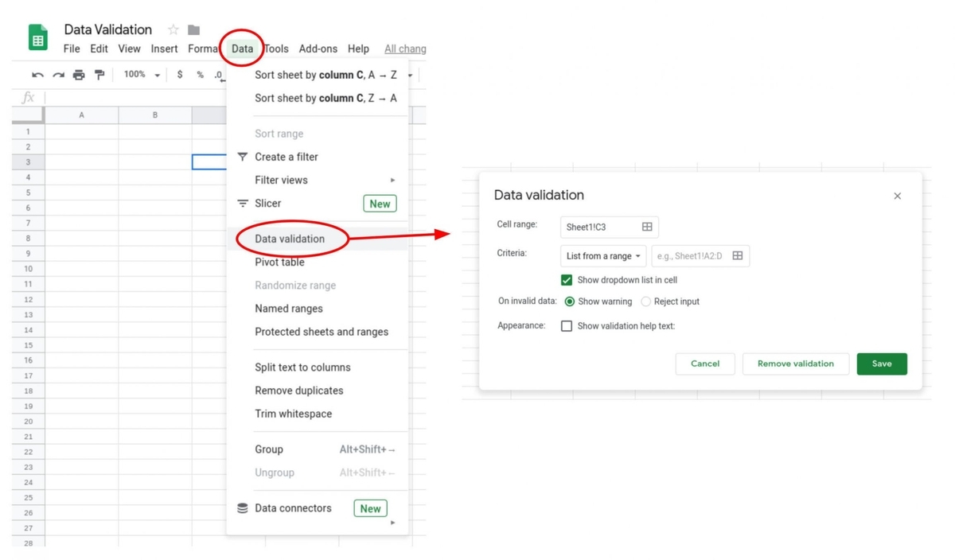This screenshot has height=560, width=955.
Task: Check Show validation help text
Action: coord(567,325)
